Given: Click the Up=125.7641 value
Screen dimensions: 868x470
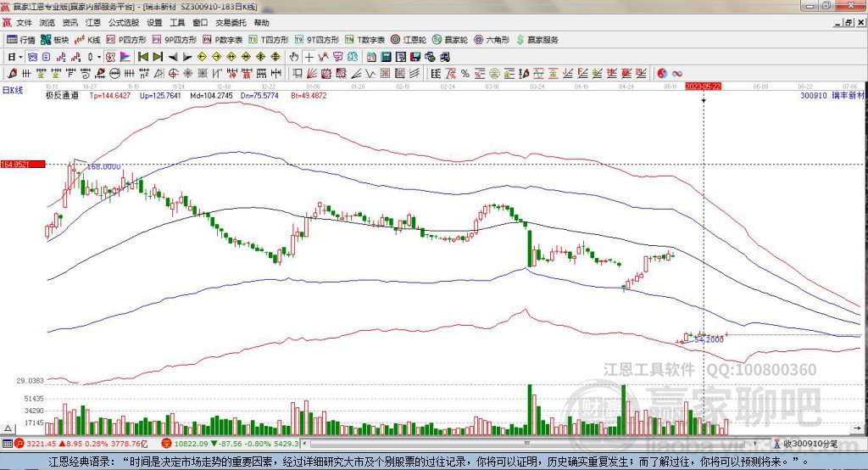Looking at the screenshot, I should 160,95.
